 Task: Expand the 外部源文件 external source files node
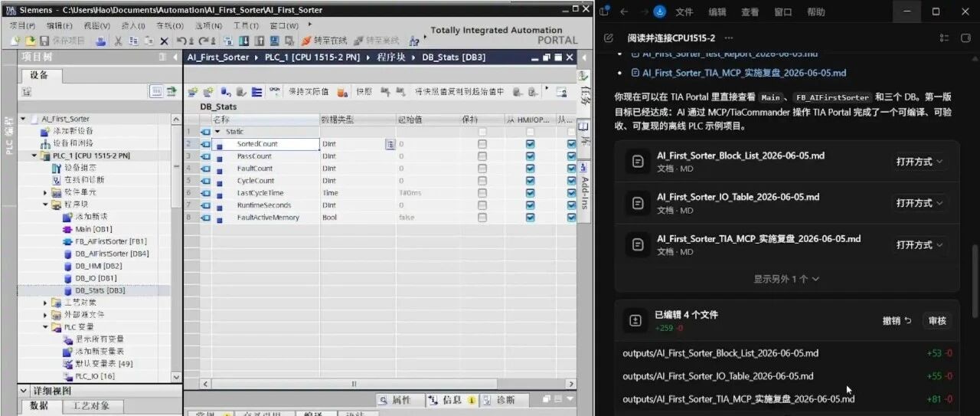coord(45,315)
